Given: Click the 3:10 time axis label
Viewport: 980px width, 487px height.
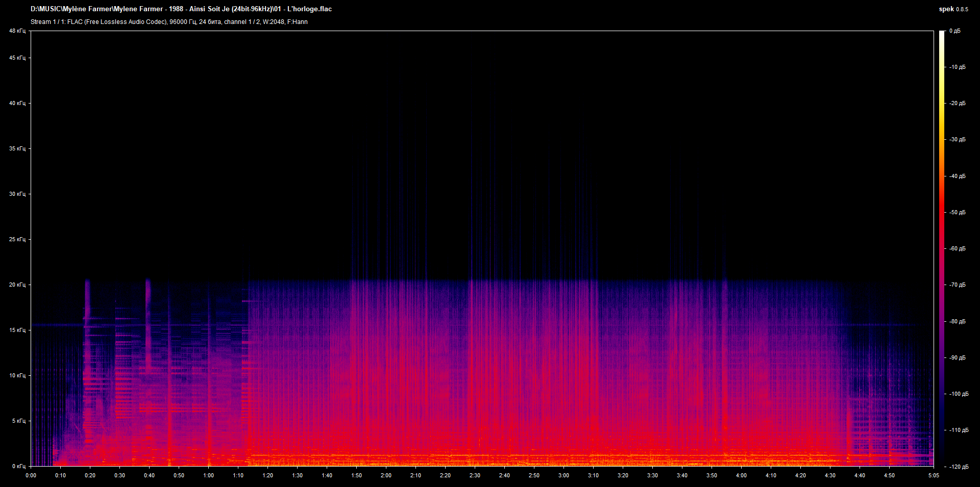Looking at the screenshot, I should [593, 475].
